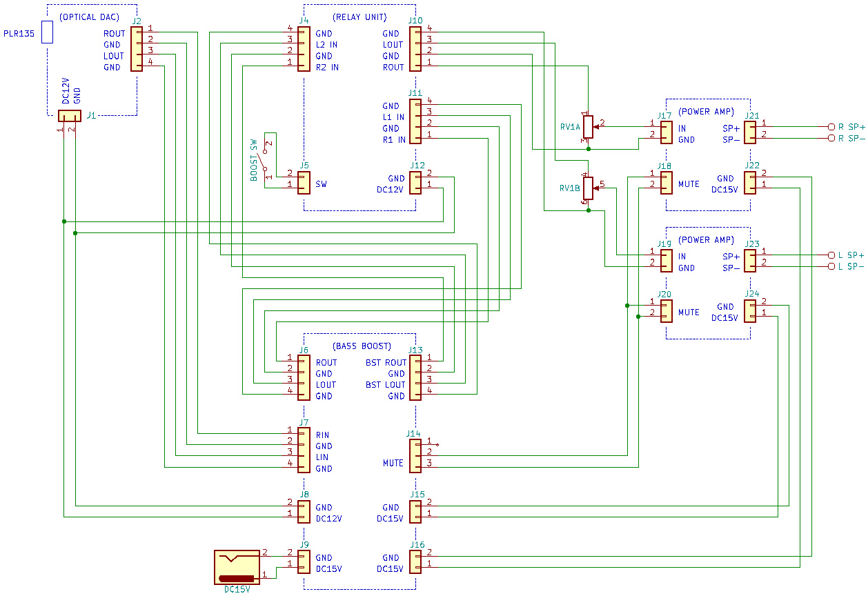Select the (BASS BOOST) block label
The height and width of the screenshot is (596, 868).
(362, 346)
